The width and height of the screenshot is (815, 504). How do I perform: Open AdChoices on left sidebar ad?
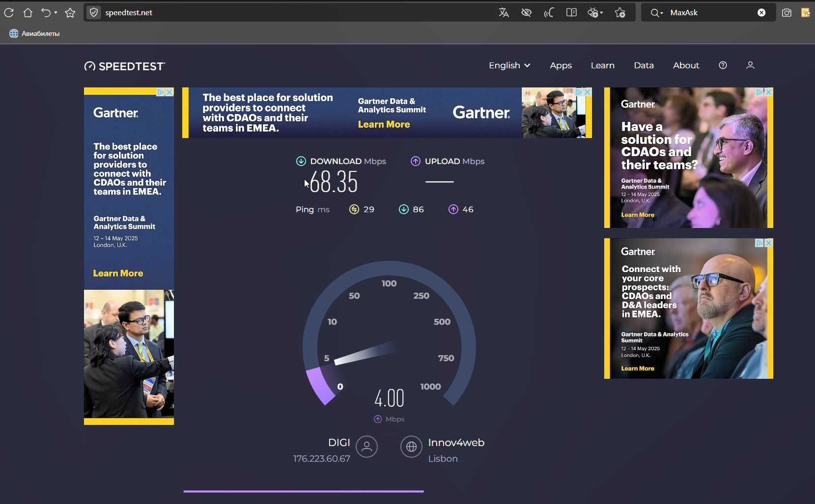pos(161,92)
